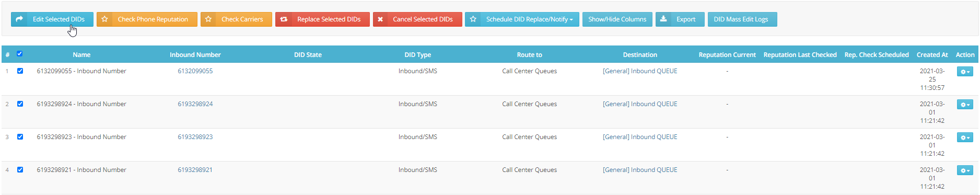Toggle the select-all checkbox in header

[x=20, y=54]
